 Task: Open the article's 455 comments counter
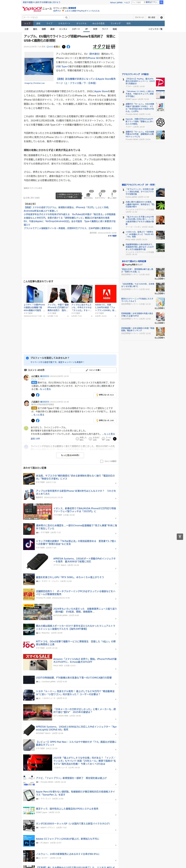click(50, 47)
